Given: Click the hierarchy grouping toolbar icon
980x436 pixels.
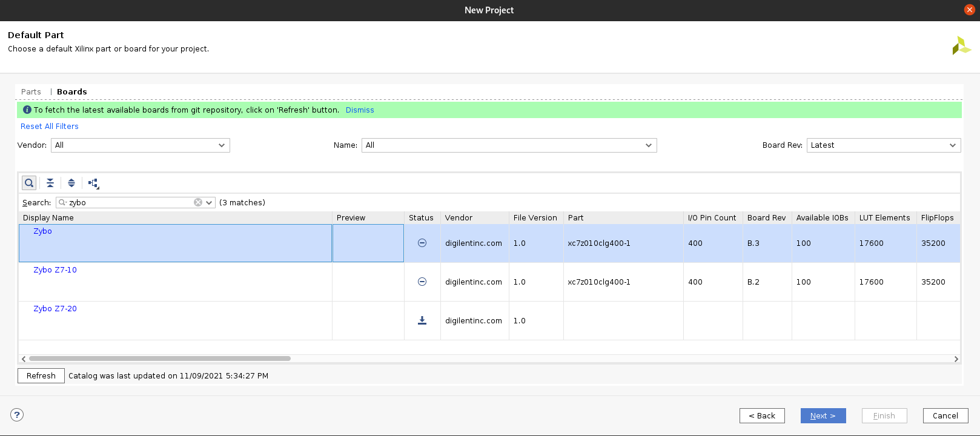Looking at the screenshot, I should tap(93, 183).
